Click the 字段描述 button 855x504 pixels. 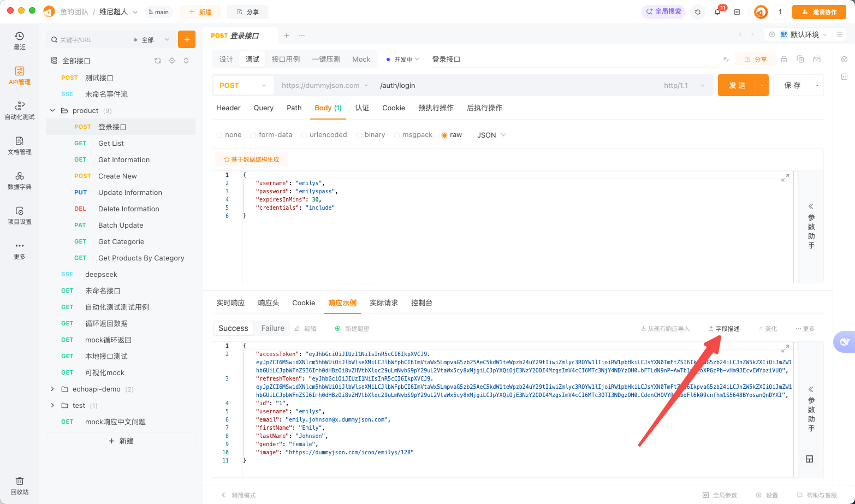coord(724,329)
